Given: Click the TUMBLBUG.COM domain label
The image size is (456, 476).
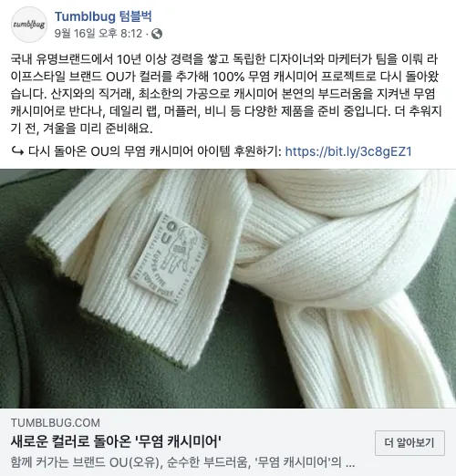Looking at the screenshot, I should pyautogui.click(x=56, y=423).
